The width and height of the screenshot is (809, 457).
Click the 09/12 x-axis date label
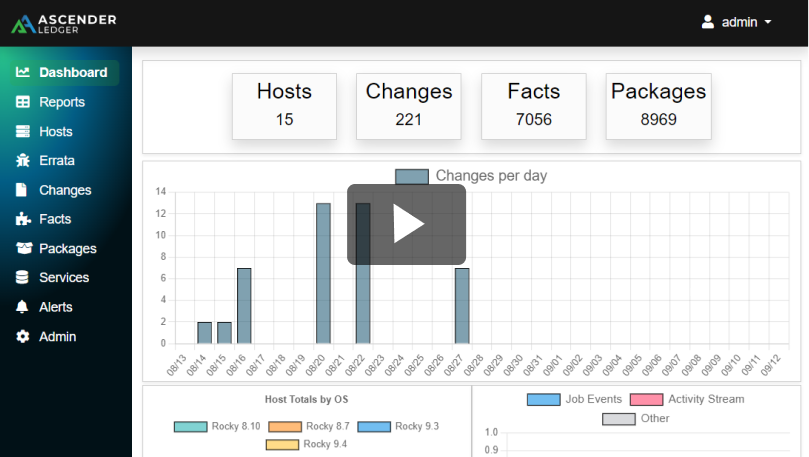coord(771,365)
